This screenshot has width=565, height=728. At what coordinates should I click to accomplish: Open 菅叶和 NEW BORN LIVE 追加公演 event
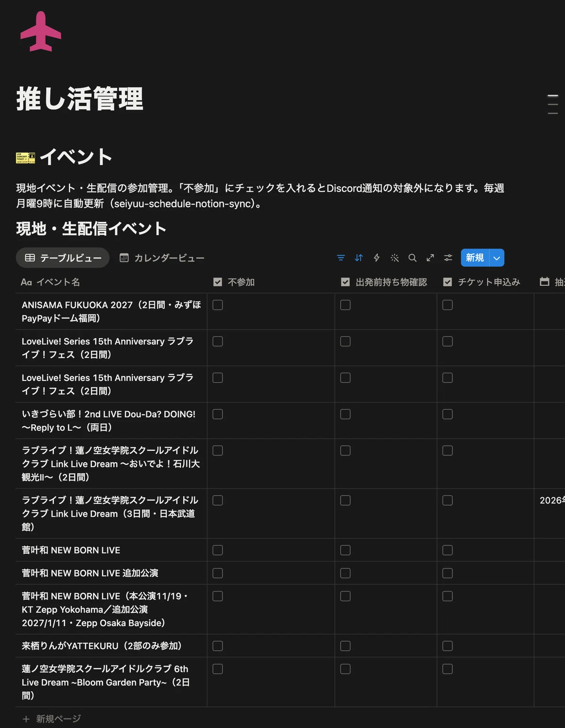coord(90,573)
